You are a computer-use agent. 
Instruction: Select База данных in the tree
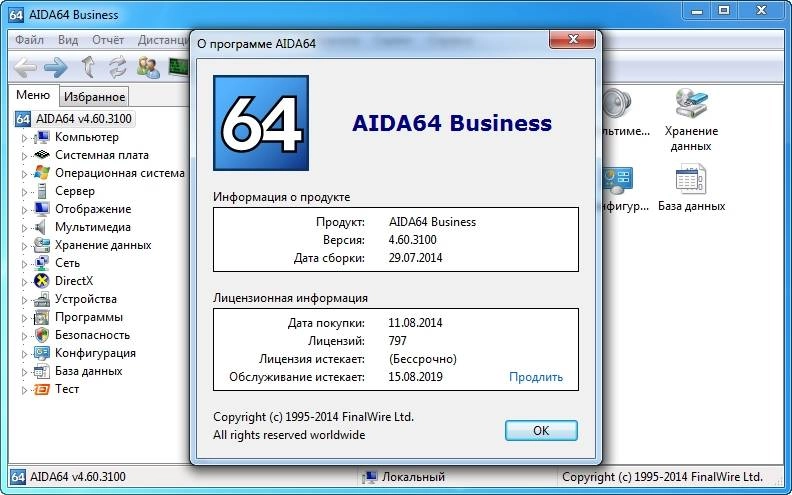pyautogui.click(x=88, y=371)
